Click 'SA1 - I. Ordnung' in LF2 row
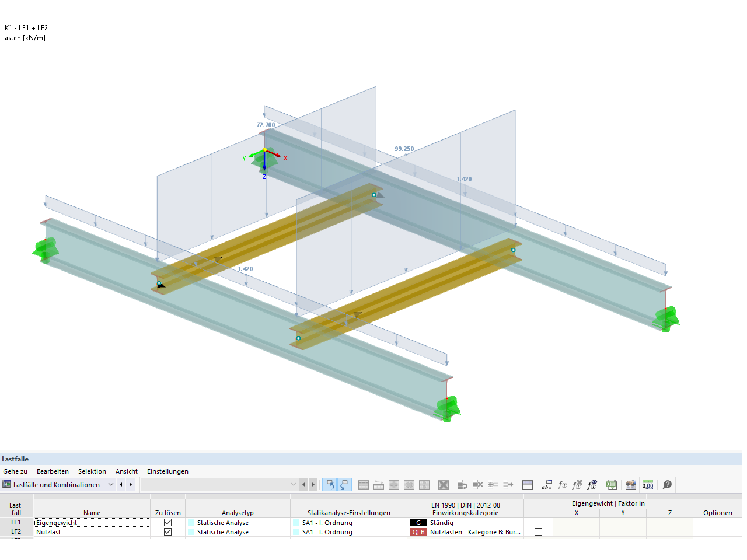This screenshot has width=747, height=560. 327,532
